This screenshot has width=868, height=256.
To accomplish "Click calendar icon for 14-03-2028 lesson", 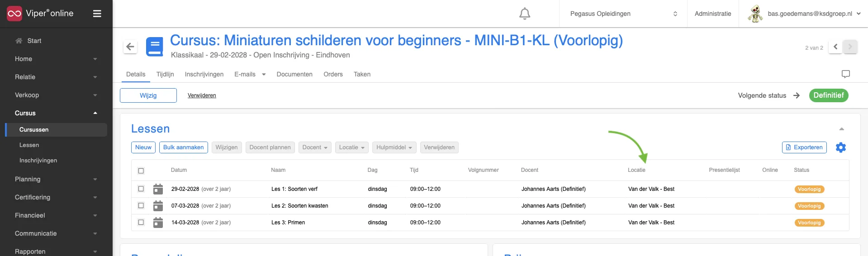I will (x=158, y=223).
